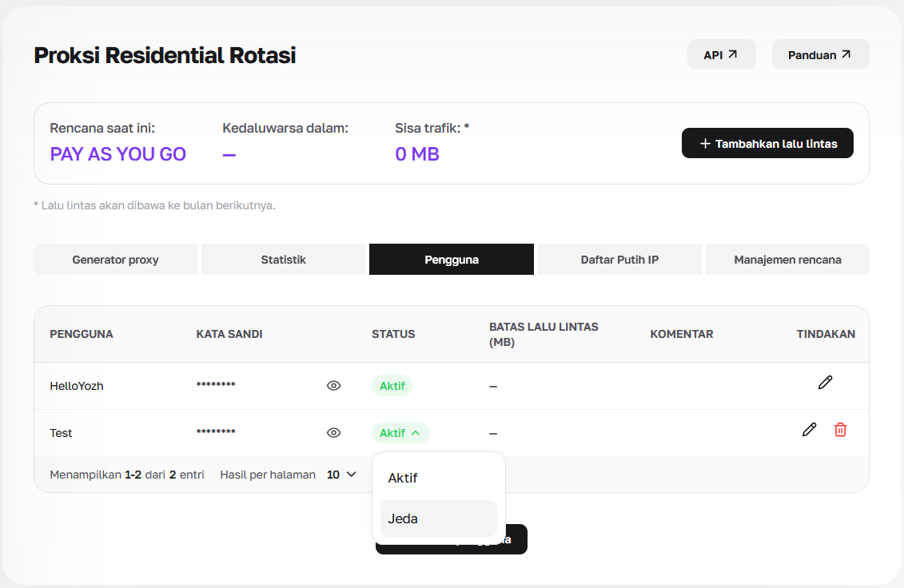Click HelloYozh Aktif status badge

[x=392, y=386]
